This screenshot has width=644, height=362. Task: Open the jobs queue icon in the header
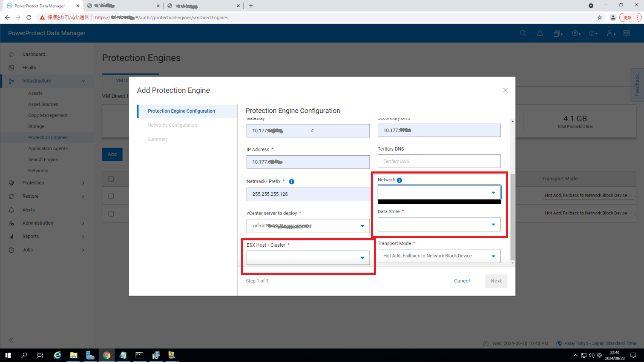(x=557, y=33)
